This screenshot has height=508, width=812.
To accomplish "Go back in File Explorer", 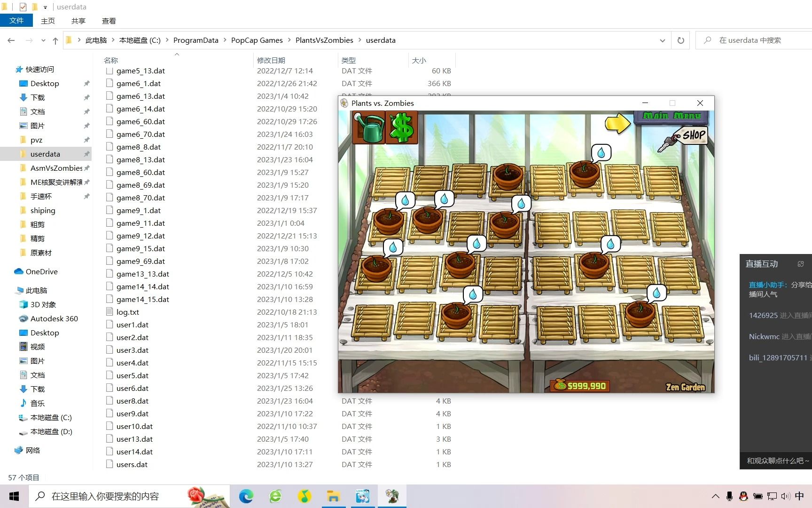I will pyautogui.click(x=11, y=40).
